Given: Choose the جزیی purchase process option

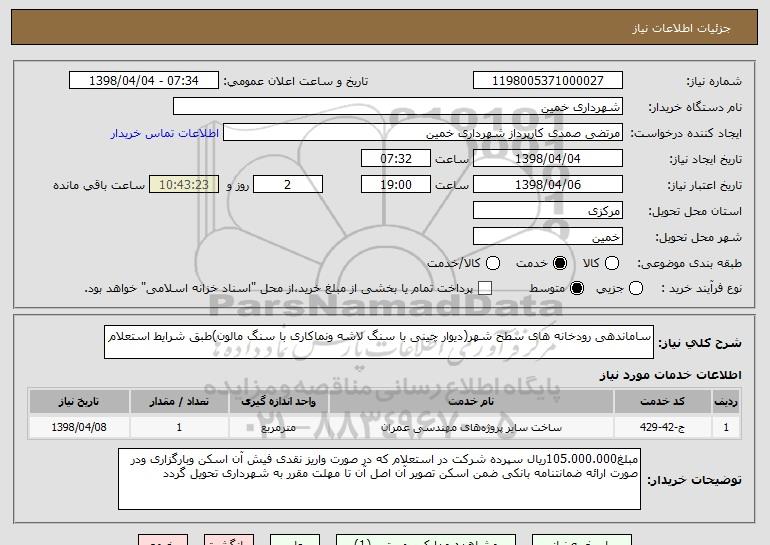Looking at the screenshot, I should [635, 288].
